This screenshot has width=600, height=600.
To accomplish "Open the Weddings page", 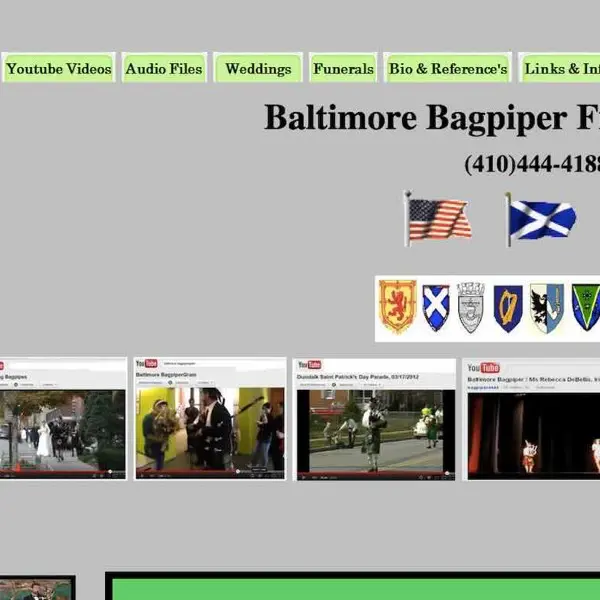I will pyautogui.click(x=258, y=68).
